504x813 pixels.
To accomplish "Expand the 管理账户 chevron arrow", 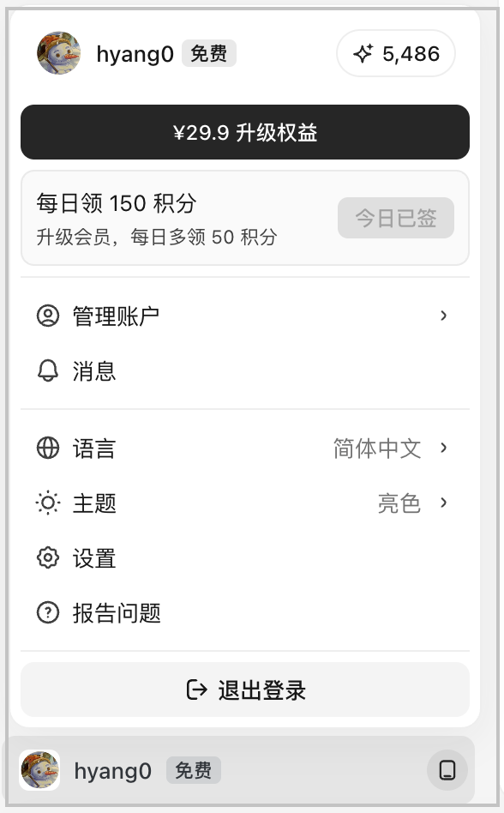I will 443,316.
